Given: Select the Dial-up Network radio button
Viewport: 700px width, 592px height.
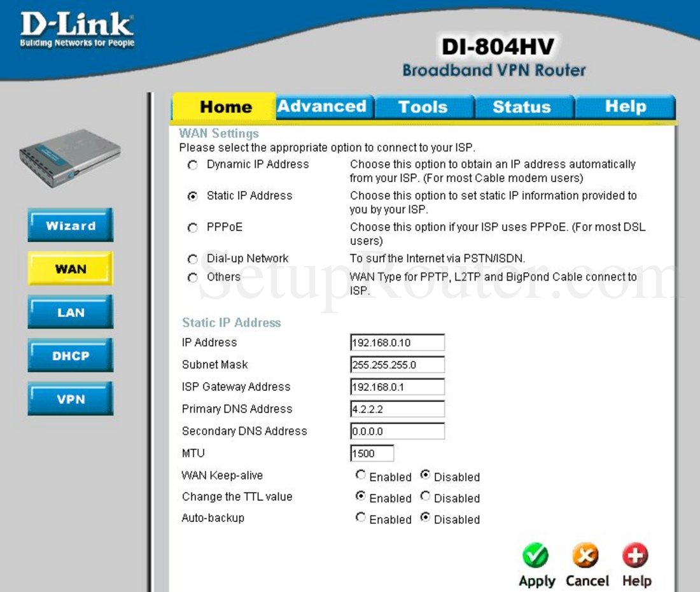Looking at the screenshot, I should 192,259.
